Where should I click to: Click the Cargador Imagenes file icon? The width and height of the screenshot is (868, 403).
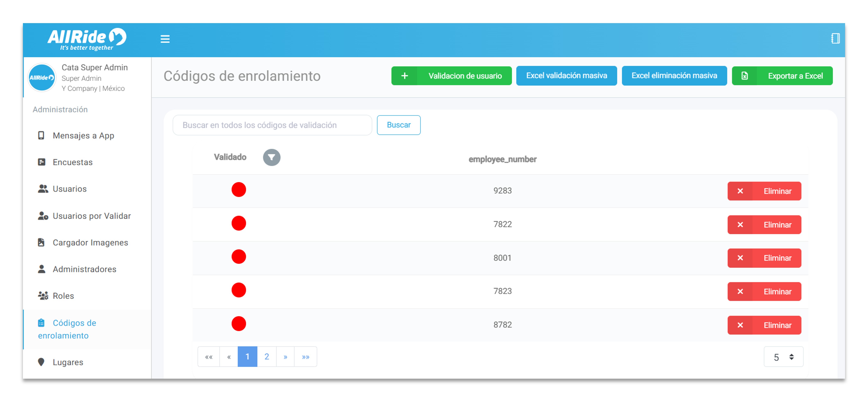pos(41,243)
